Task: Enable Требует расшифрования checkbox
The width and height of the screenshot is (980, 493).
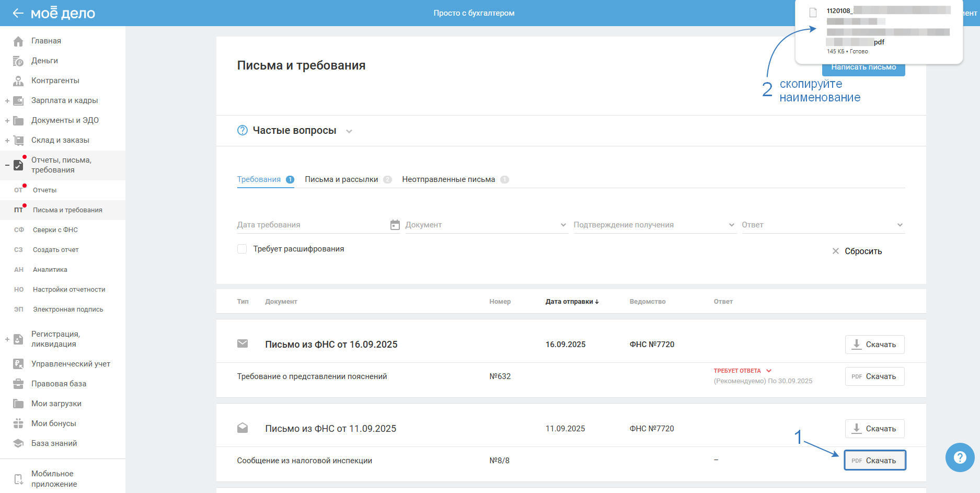Action: (x=242, y=249)
